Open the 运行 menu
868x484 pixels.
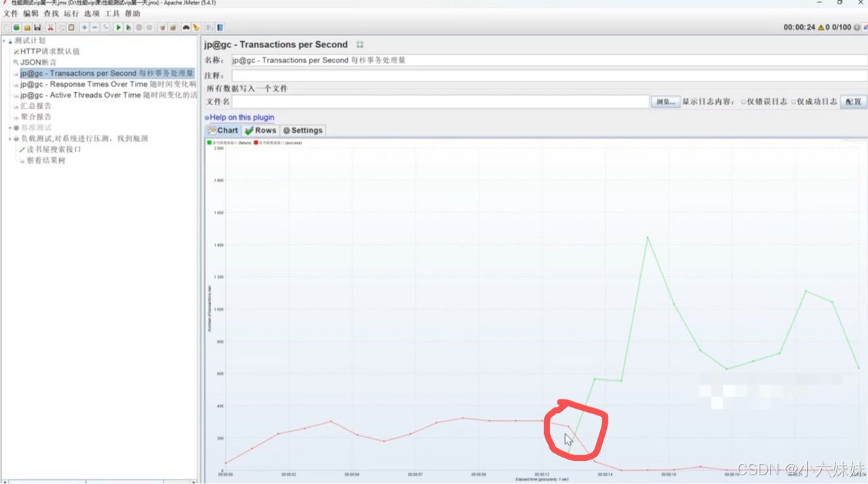pos(71,14)
